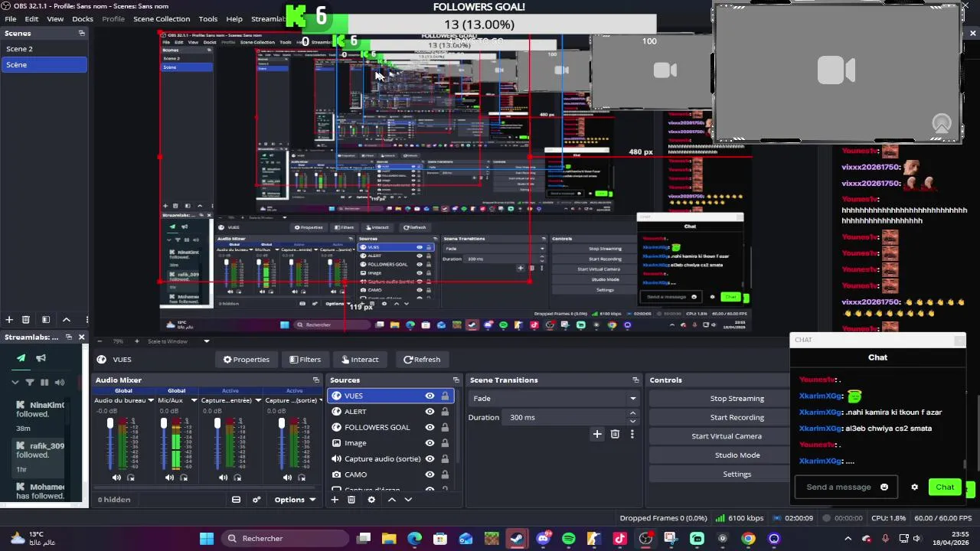Viewport: 980px width, 551px height.
Task: Move source down in Sources list
Action: (x=408, y=500)
